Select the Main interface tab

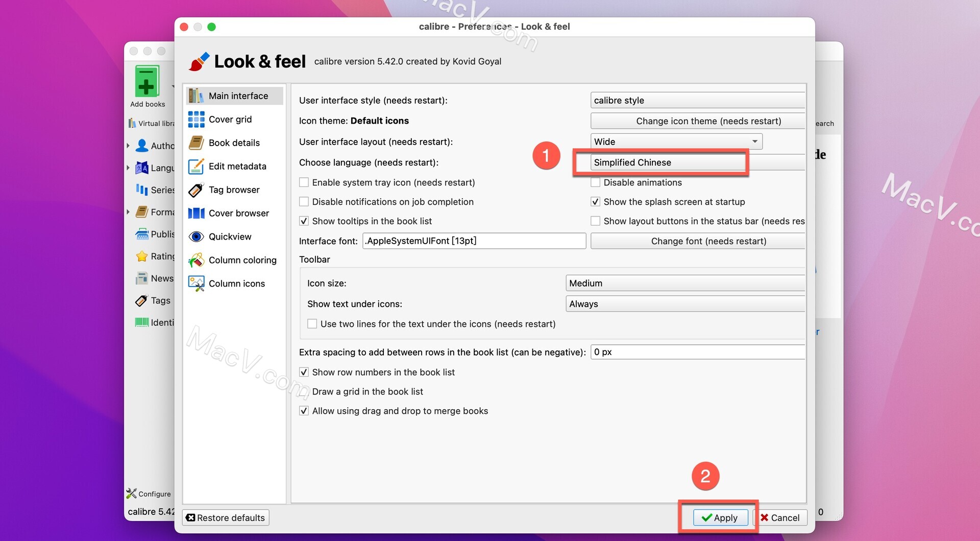pyautogui.click(x=234, y=96)
